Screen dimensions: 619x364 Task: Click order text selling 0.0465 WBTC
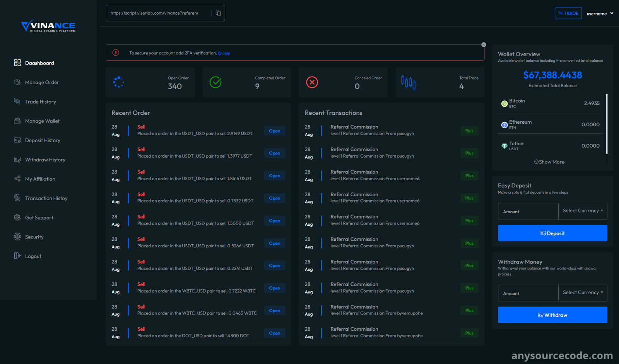(197, 313)
